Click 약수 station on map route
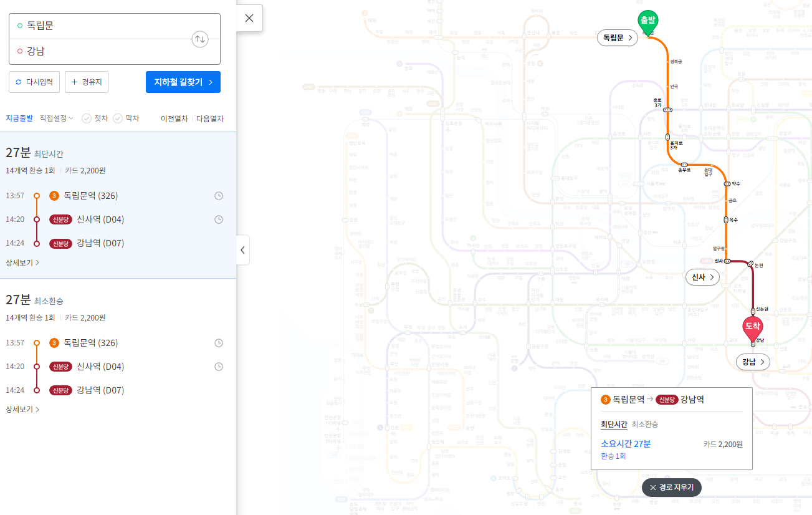The width and height of the screenshot is (812, 515). 727,184
